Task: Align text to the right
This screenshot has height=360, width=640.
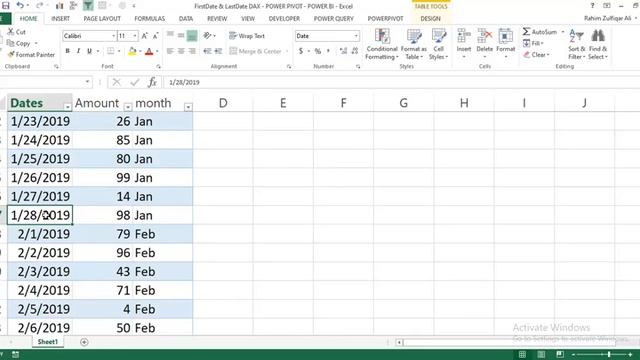Action: click(x=192, y=51)
